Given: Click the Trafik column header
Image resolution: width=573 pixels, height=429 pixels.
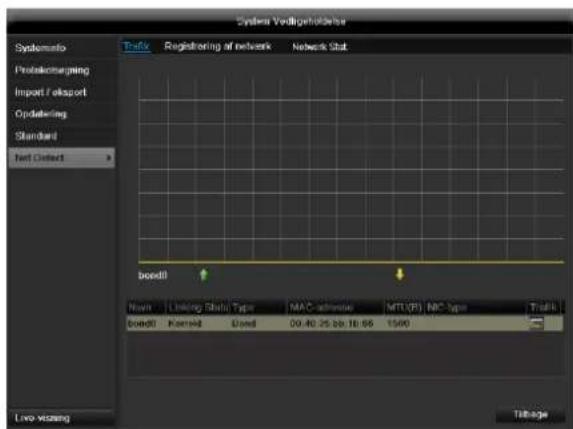Looking at the screenshot, I should pos(543,307).
